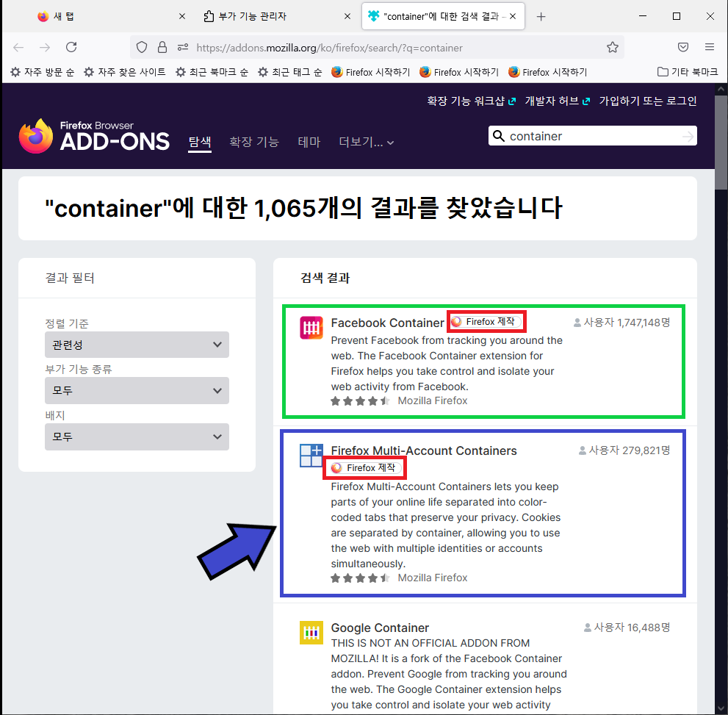This screenshot has width=728, height=715.
Task: Open 자주 찾은 사이트 bookmark
Action: [125, 72]
